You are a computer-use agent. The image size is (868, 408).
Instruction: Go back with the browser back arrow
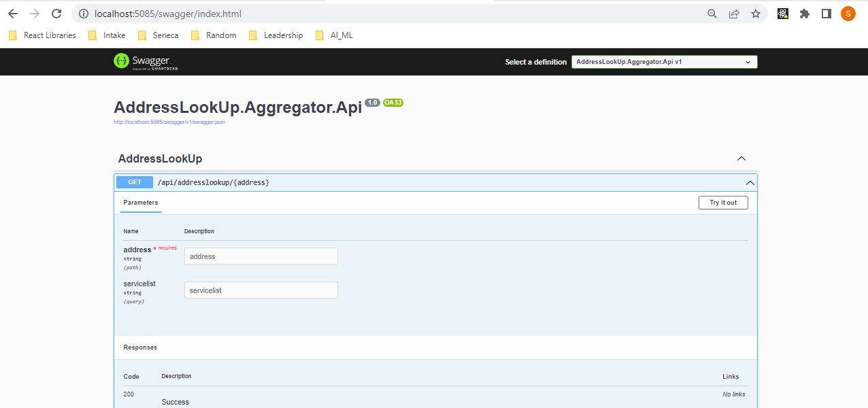13,14
